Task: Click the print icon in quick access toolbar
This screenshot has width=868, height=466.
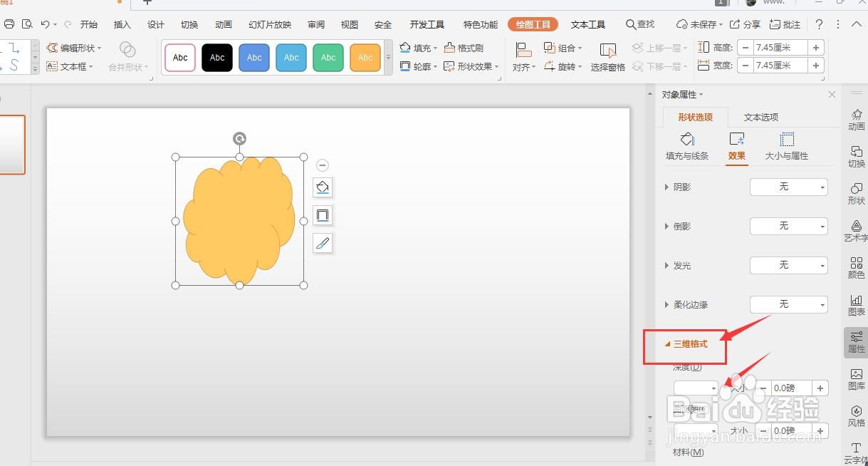Action: point(9,24)
